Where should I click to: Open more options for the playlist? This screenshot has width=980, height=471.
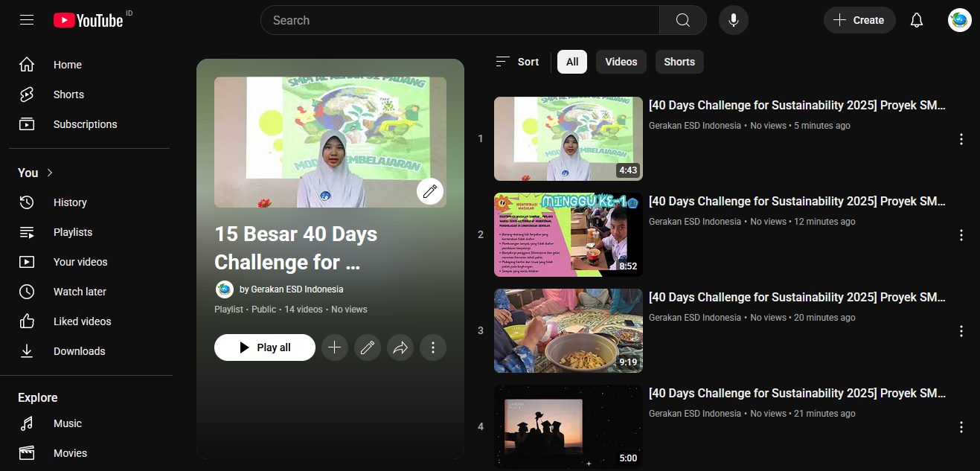(433, 347)
